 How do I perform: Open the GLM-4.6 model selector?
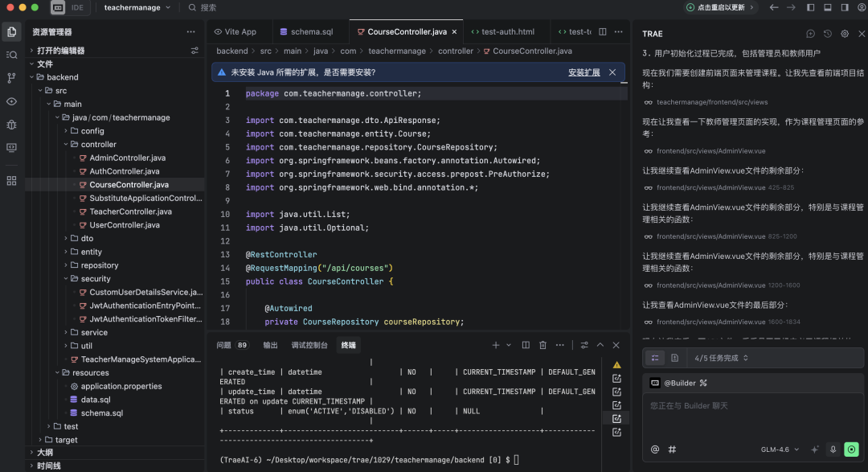point(780,449)
